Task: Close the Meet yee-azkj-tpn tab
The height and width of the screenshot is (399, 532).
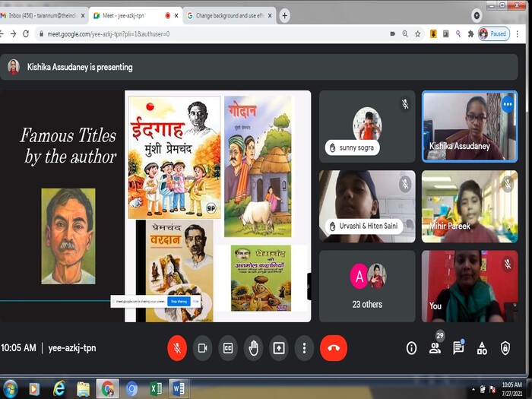Action: [176, 16]
